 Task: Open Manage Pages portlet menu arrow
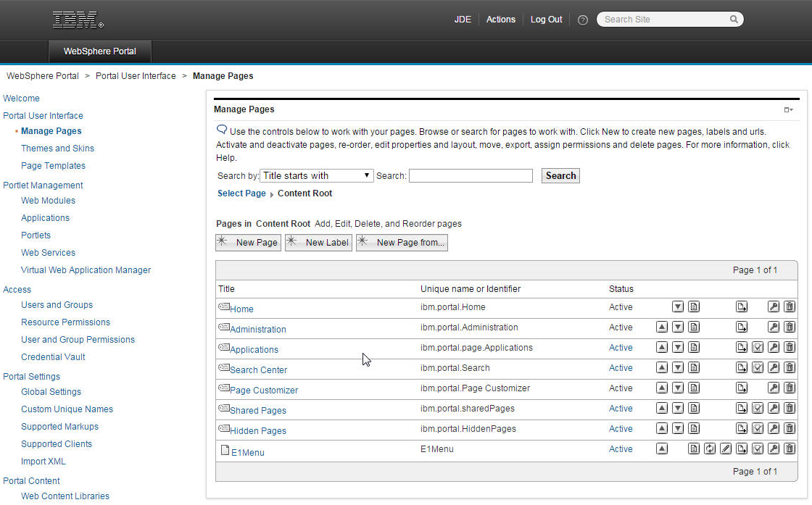(x=788, y=109)
